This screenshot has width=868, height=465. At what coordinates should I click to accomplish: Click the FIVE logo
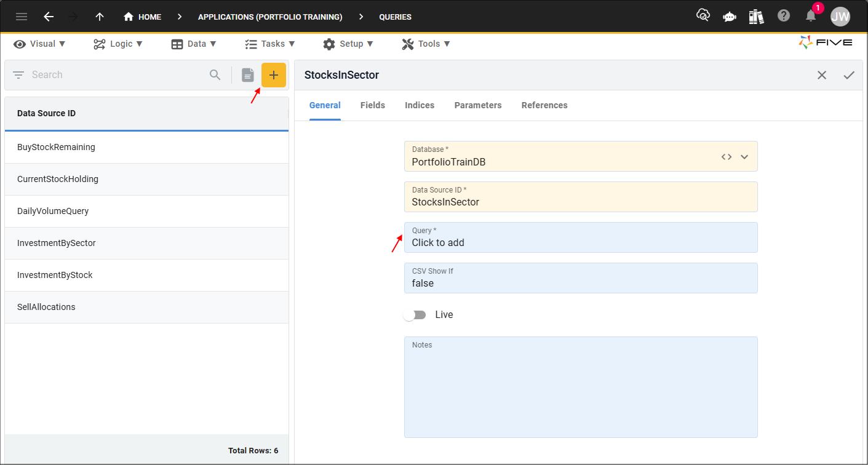[826, 42]
